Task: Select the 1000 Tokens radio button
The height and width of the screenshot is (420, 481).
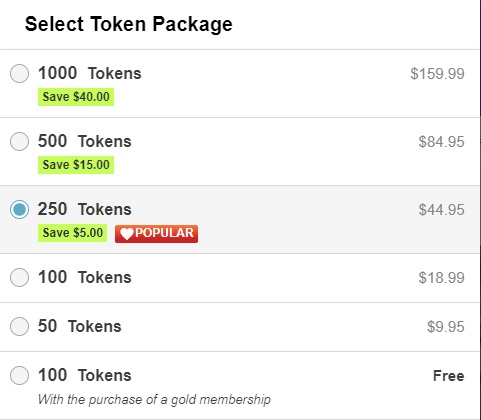Action: point(19,73)
